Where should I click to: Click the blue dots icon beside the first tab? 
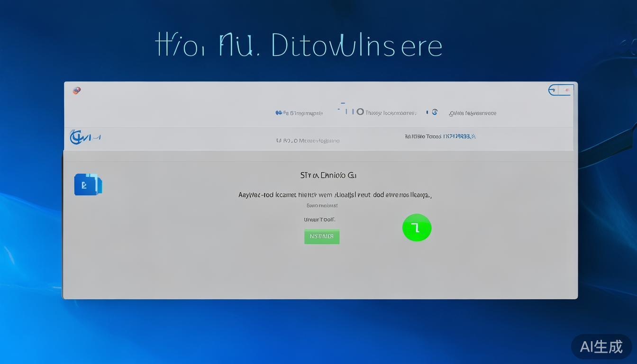[280, 113]
